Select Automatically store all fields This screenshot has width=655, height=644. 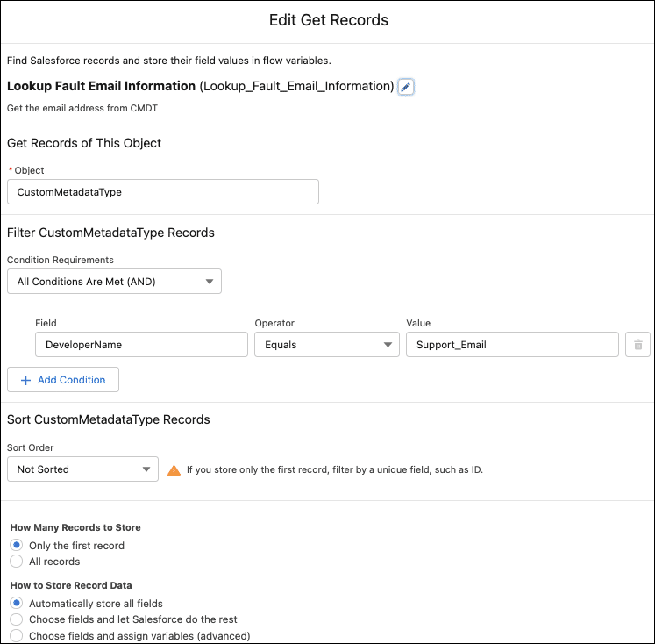pyautogui.click(x=17, y=603)
